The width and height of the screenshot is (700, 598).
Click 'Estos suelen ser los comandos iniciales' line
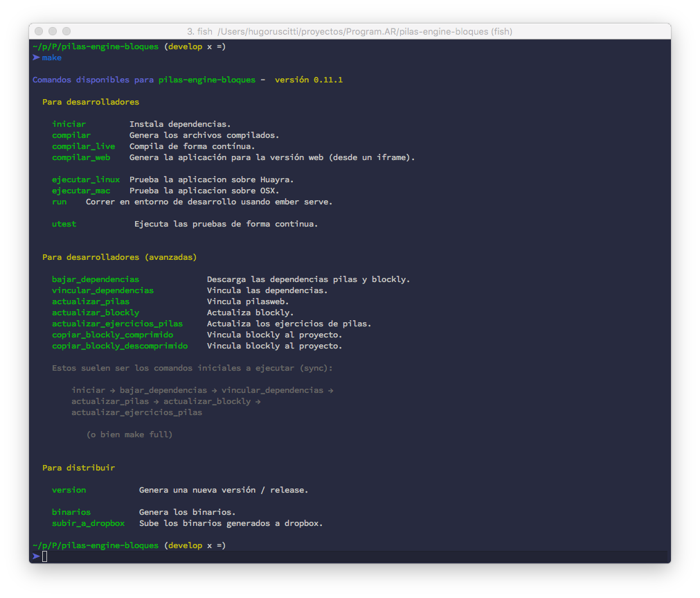(192, 368)
